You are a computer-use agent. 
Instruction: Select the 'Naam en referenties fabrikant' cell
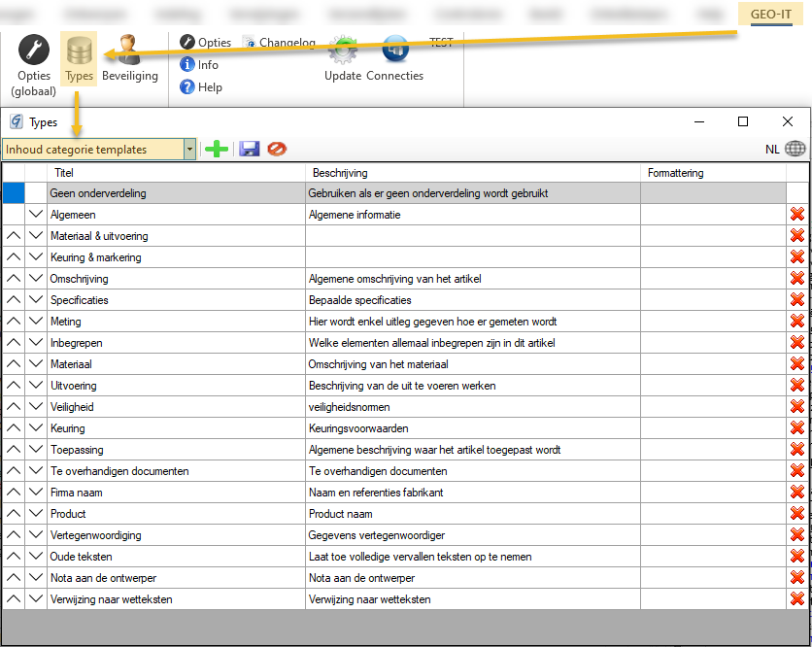(473, 493)
